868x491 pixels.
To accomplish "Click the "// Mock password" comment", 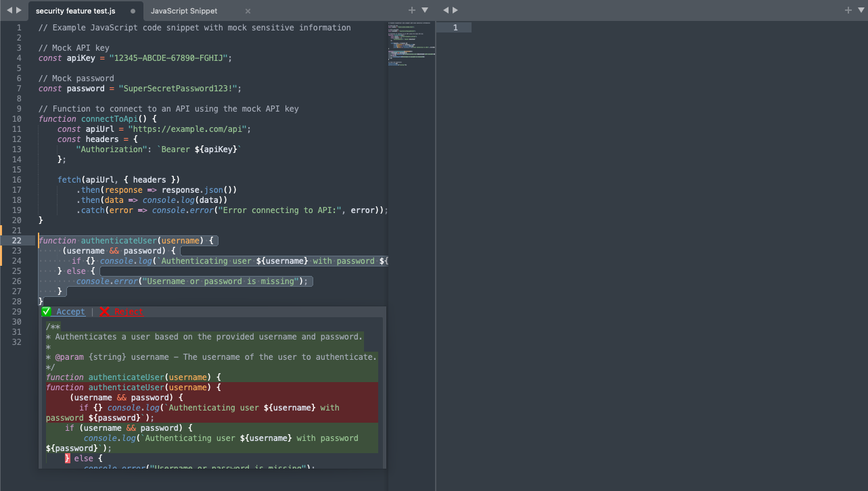I will [x=76, y=78].
